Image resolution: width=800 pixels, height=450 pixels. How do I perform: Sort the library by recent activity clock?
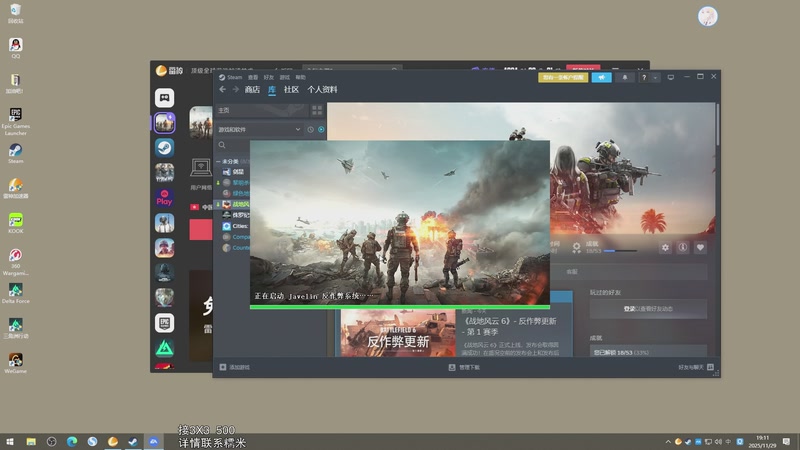pos(310,130)
